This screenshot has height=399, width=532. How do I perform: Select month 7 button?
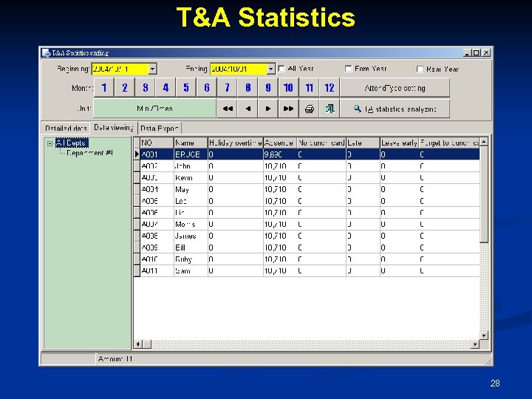click(228, 88)
